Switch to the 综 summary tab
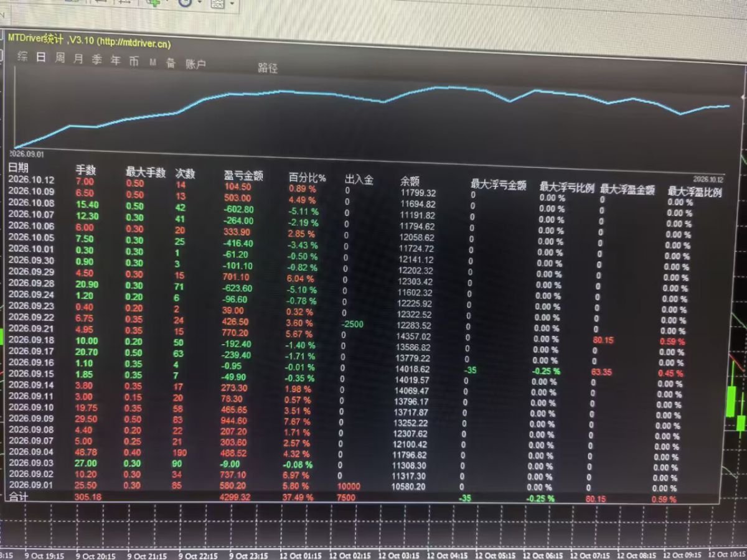Image resolution: width=747 pixels, height=560 pixels. coord(22,57)
